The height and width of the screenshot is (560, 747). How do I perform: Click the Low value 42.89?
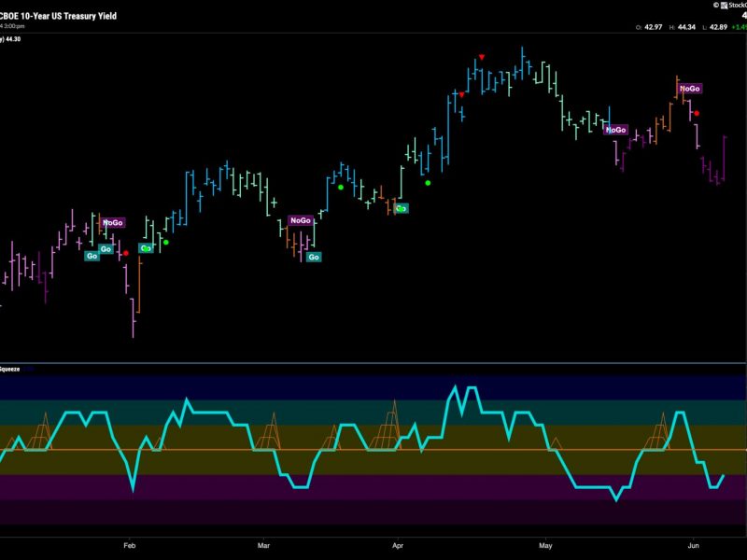[x=718, y=27]
